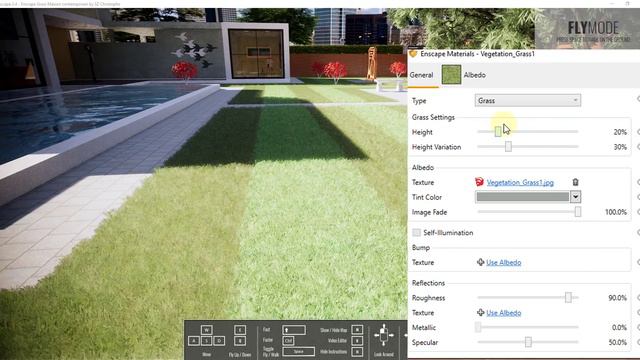Switch to the General tab
The width and height of the screenshot is (640, 360).
click(421, 75)
